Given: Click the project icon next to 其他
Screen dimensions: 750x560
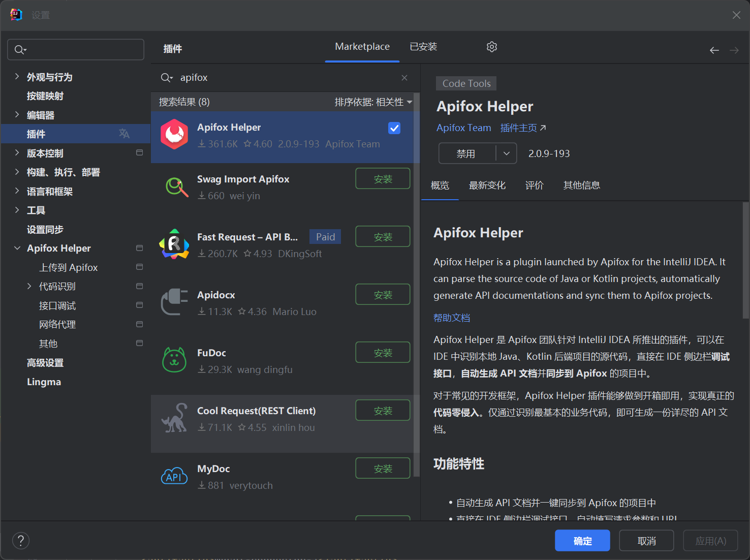Looking at the screenshot, I should pos(139,343).
